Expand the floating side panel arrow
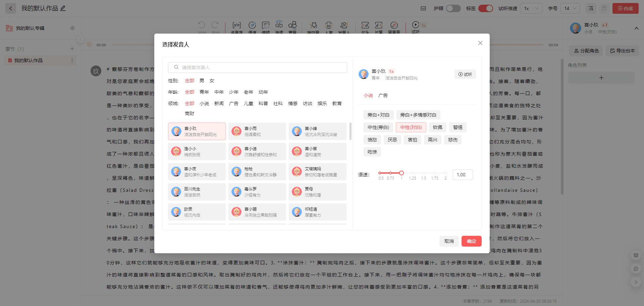 point(636,282)
